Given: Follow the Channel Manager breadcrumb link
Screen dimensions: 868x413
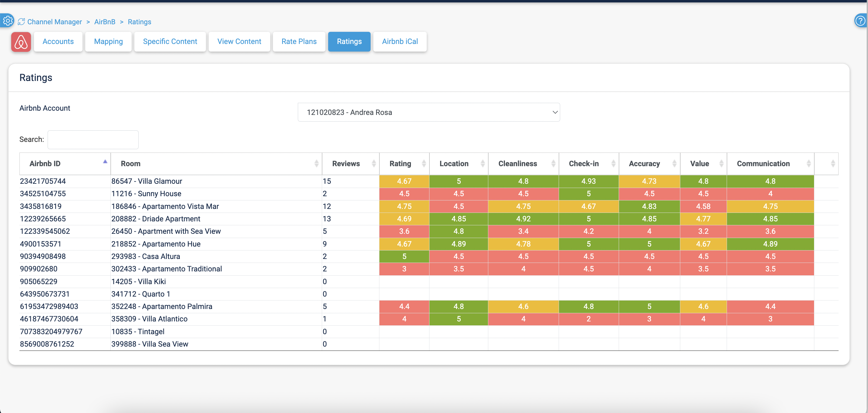Looking at the screenshot, I should coord(55,22).
